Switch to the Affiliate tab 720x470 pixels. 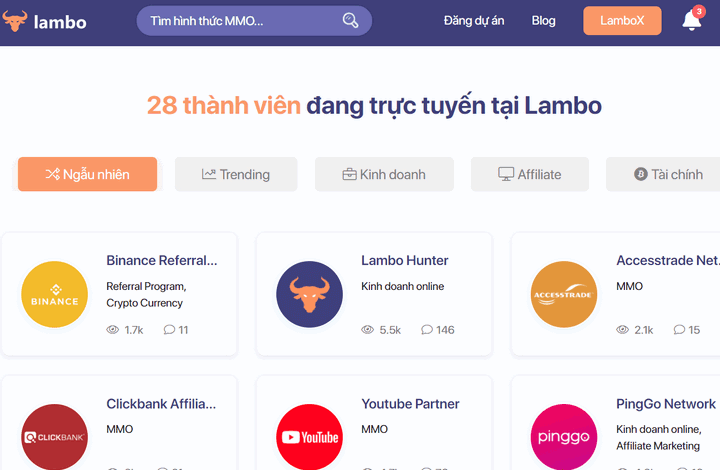530,174
